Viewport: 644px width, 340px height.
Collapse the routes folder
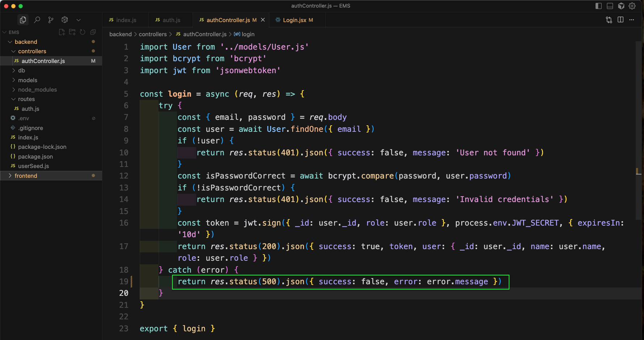[x=51, y=99]
